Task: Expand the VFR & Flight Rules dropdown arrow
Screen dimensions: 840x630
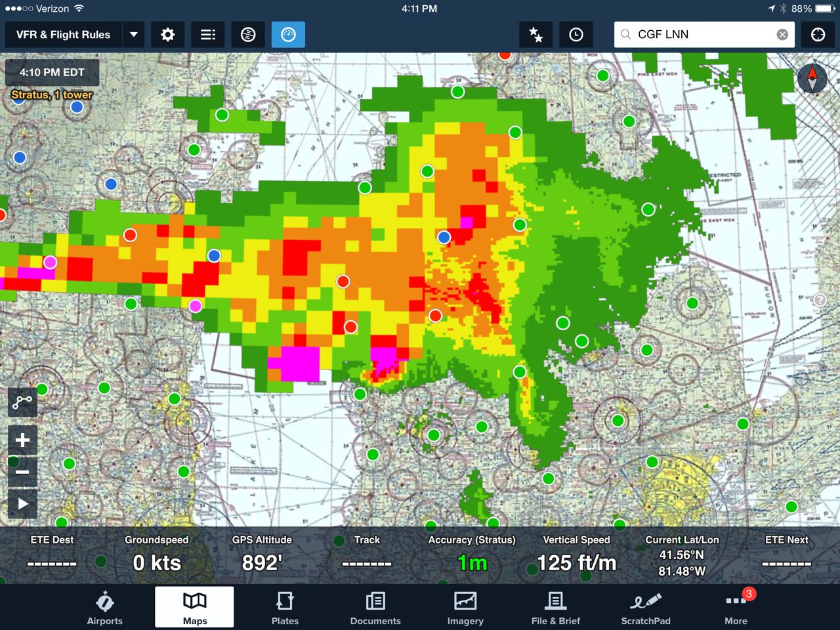Action: [134, 35]
